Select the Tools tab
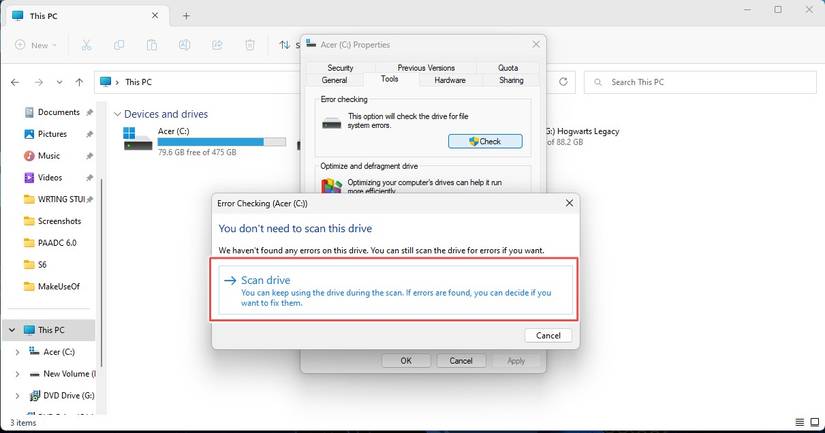This screenshot has width=825, height=433. pos(389,79)
